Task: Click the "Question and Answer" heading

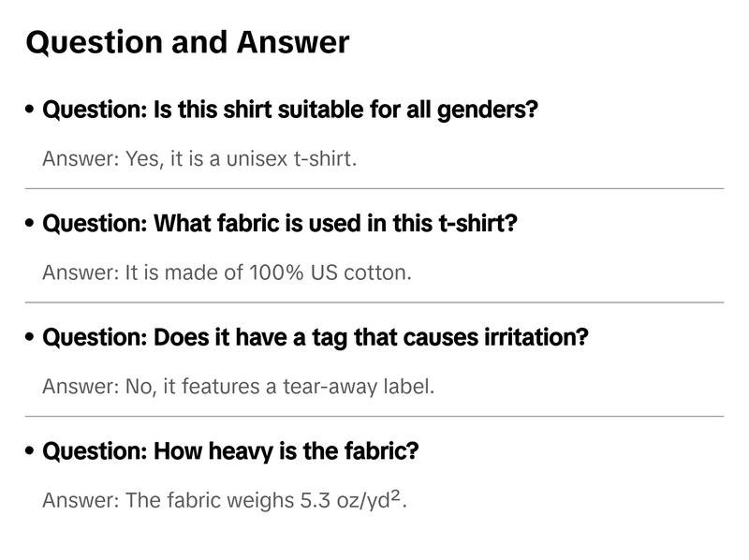Action: click(187, 42)
